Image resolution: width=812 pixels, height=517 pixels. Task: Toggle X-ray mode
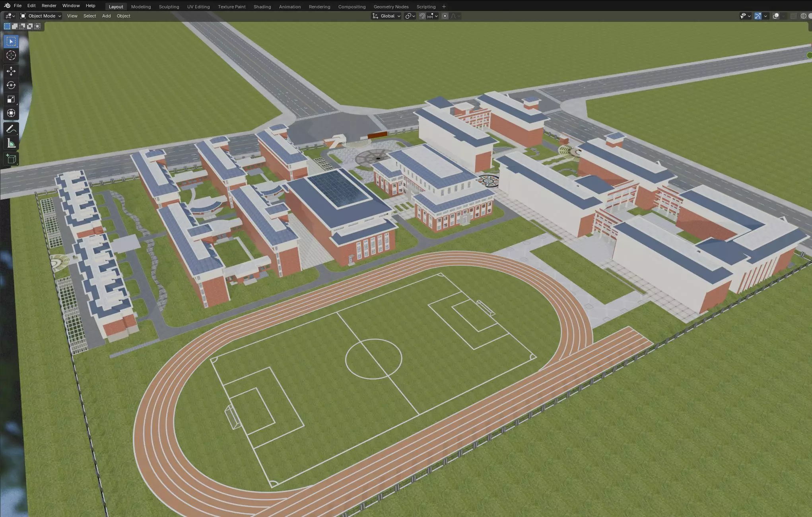point(793,16)
